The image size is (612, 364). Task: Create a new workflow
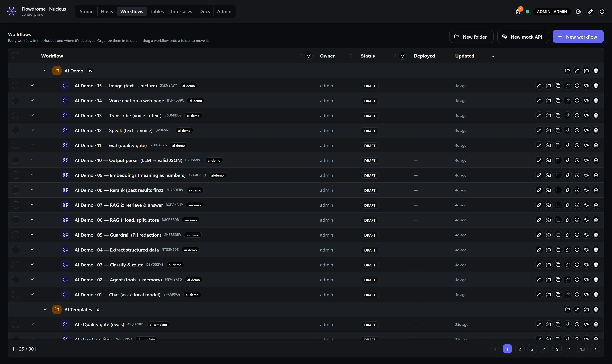tap(578, 37)
